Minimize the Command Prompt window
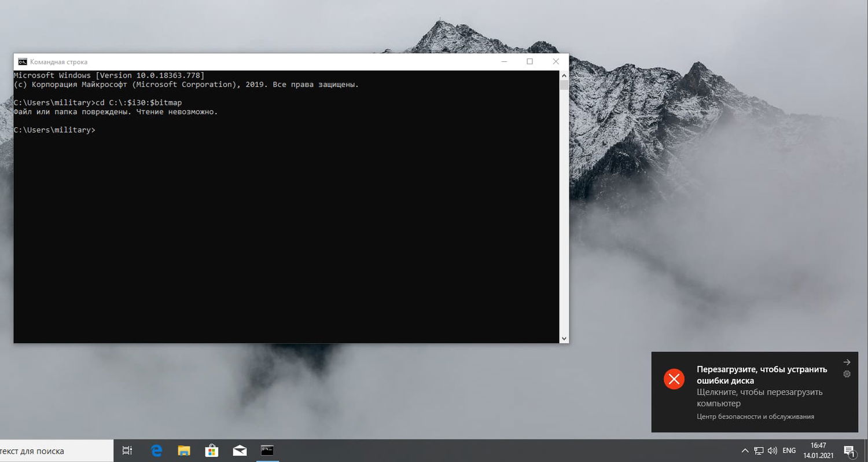This screenshot has width=868, height=462. point(503,61)
